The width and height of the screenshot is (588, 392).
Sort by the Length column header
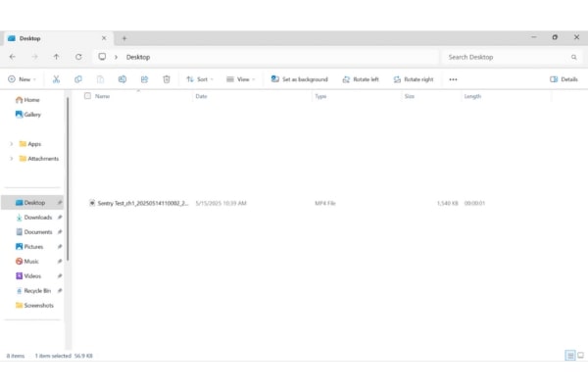coord(472,96)
